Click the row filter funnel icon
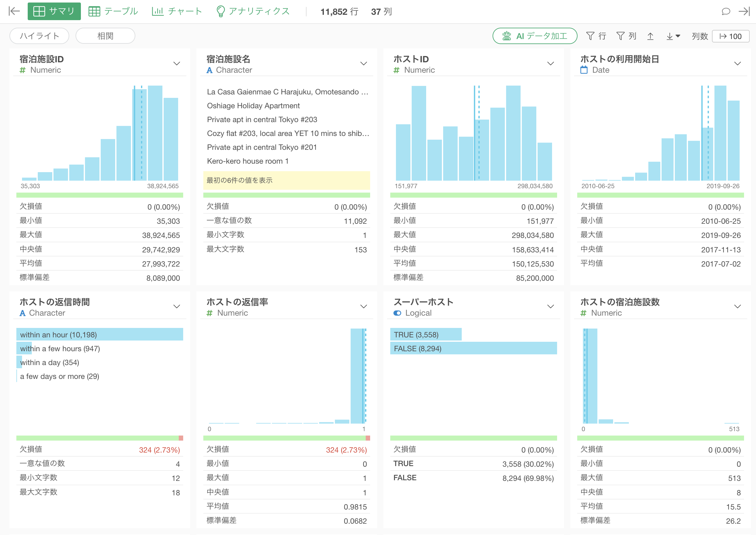The image size is (756, 535). pos(590,36)
